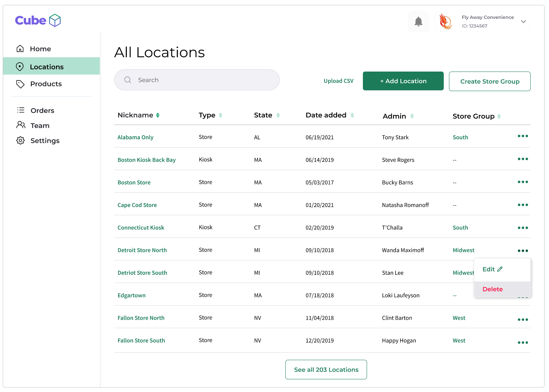Open the notifications bell icon
The height and width of the screenshot is (392, 549).
418,21
